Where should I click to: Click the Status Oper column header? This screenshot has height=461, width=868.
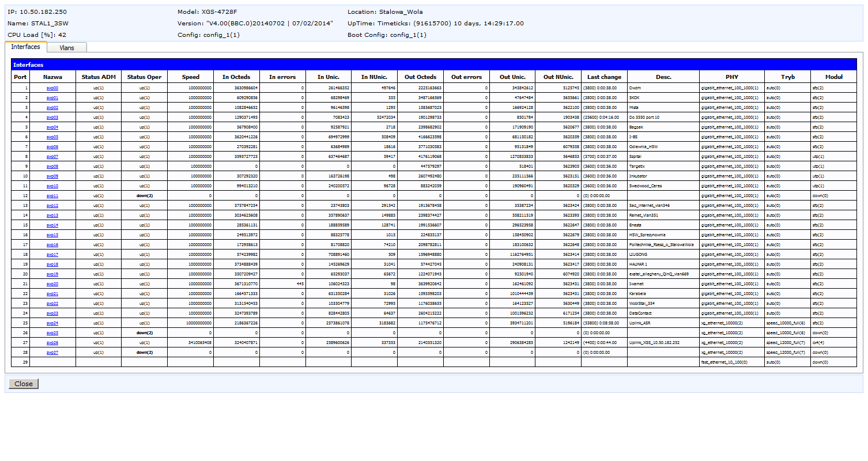click(145, 77)
